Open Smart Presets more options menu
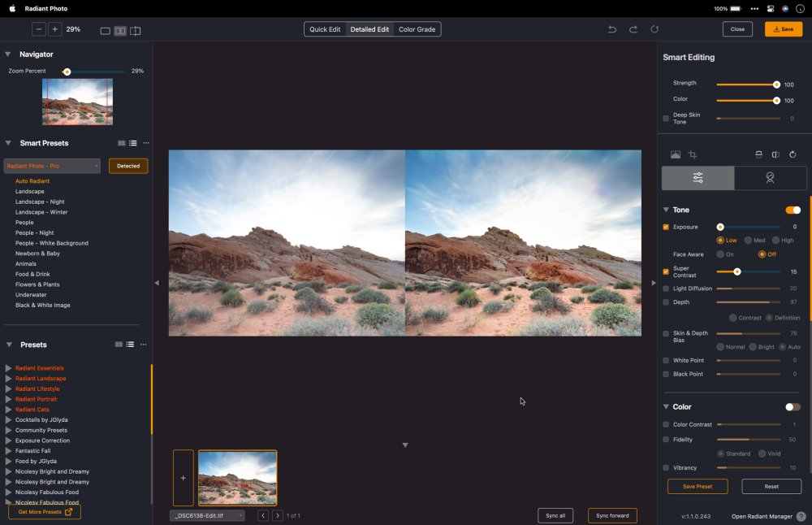 [x=146, y=143]
